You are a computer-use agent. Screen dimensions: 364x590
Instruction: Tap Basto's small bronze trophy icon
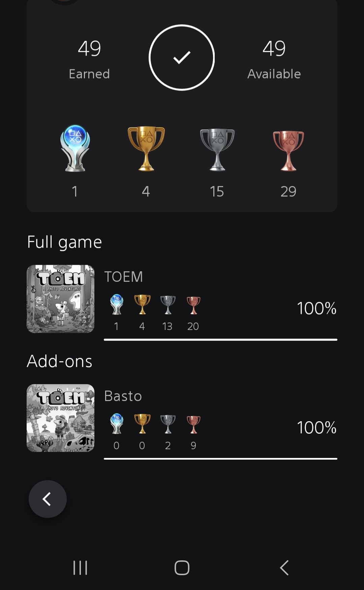193,424
